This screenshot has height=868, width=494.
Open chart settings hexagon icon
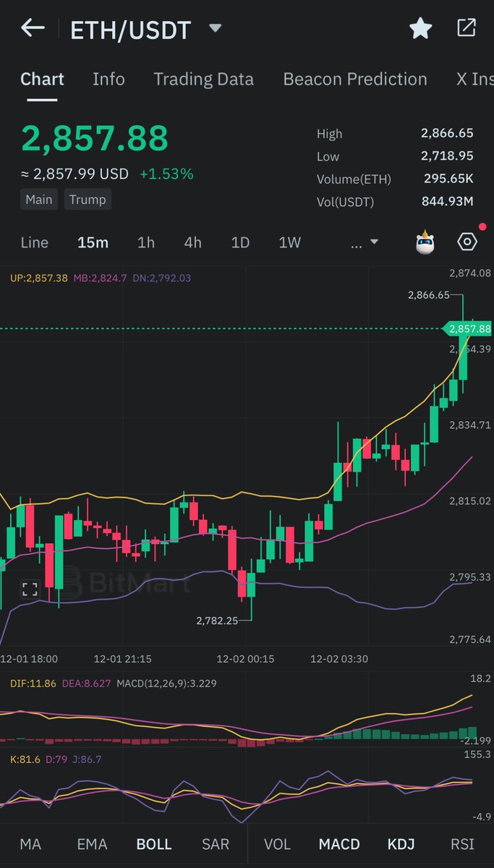467,242
